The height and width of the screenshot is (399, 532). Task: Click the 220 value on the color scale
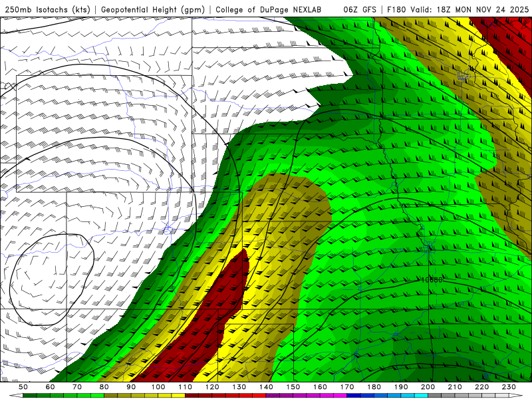point(482,387)
